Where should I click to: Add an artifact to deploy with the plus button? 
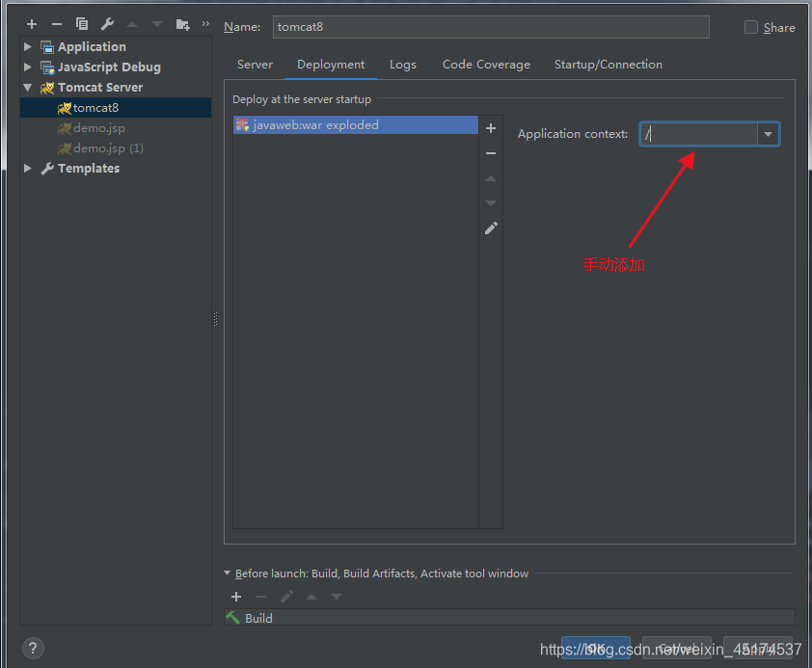click(491, 128)
